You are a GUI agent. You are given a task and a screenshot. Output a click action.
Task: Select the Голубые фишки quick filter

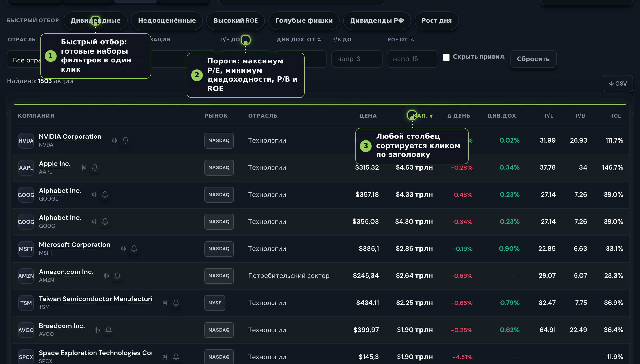click(304, 20)
